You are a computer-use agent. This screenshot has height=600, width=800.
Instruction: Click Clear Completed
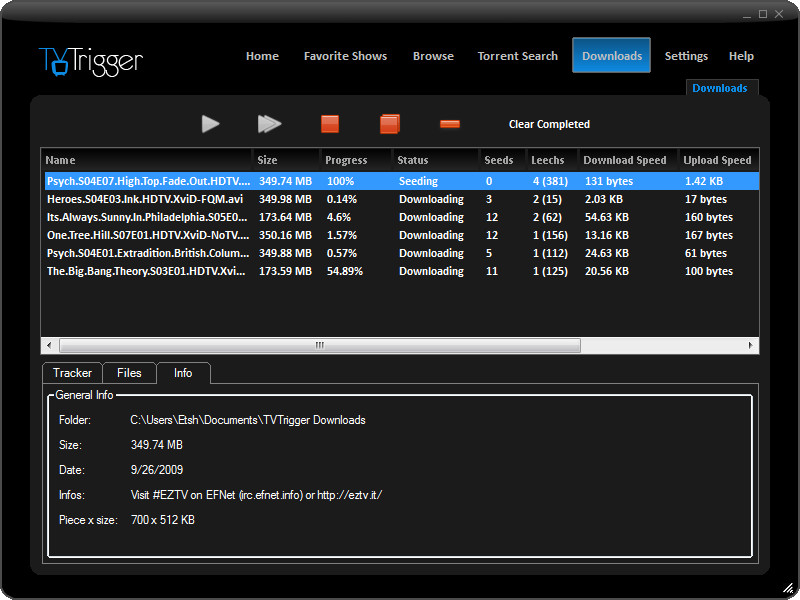[549, 124]
